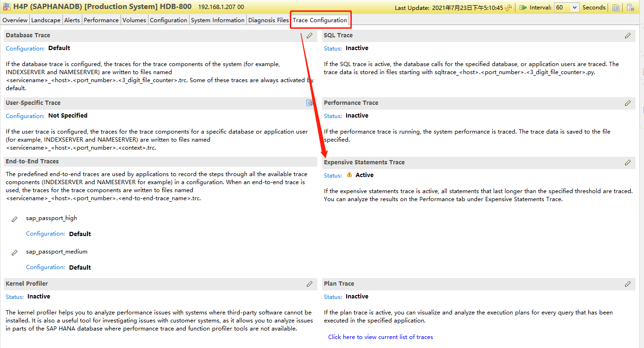
Task: Click the Active status value
Action: coord(365,175)
